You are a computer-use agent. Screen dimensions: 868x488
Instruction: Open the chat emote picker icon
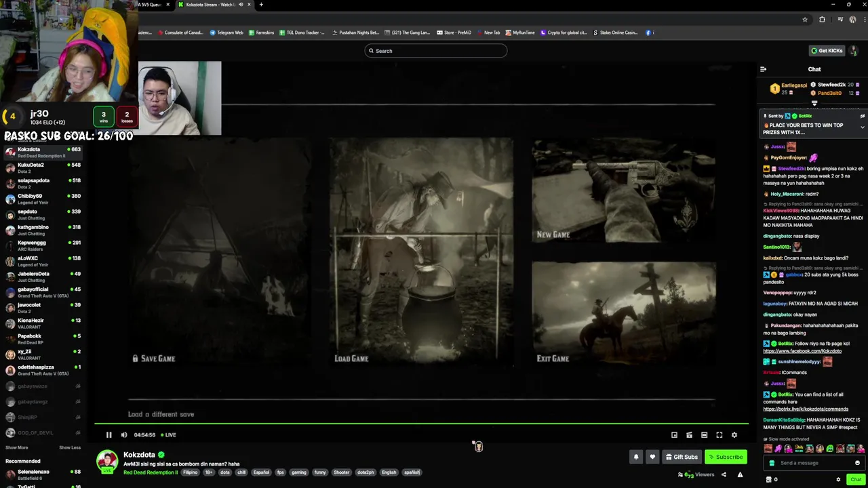pyautogui.click(x=857, y=463)
